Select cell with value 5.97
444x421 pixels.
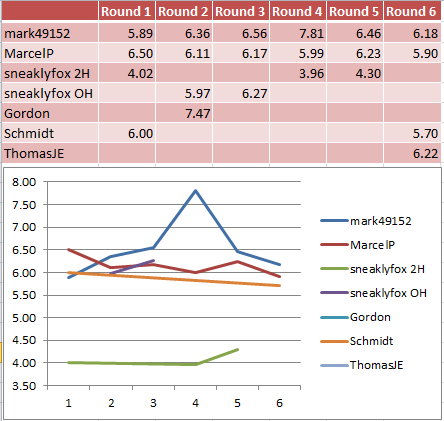tap(184, 93)
